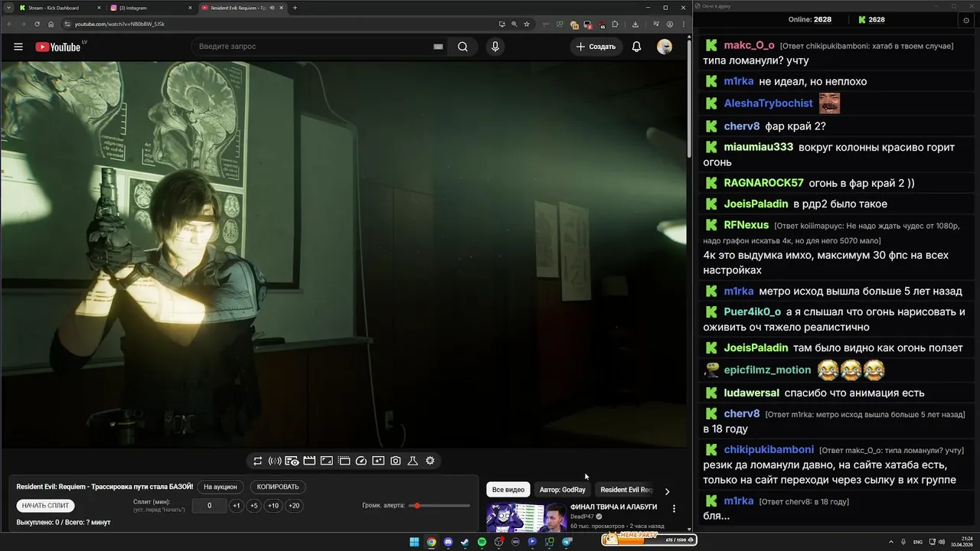Open the YouTube hamburger guide menu
The image size is (980, 551).
point(18,47)
